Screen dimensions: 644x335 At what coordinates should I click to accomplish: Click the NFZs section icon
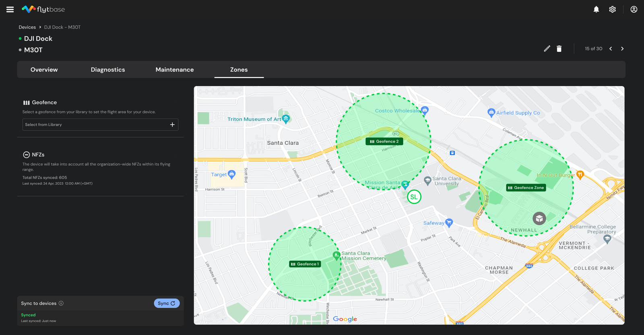click(26, 155)
